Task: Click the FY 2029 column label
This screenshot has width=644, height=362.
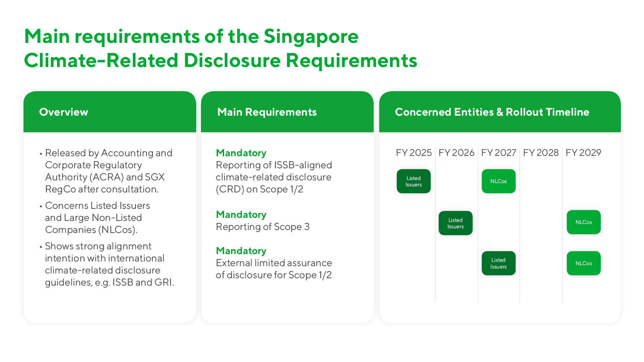Action: [583, 153]
